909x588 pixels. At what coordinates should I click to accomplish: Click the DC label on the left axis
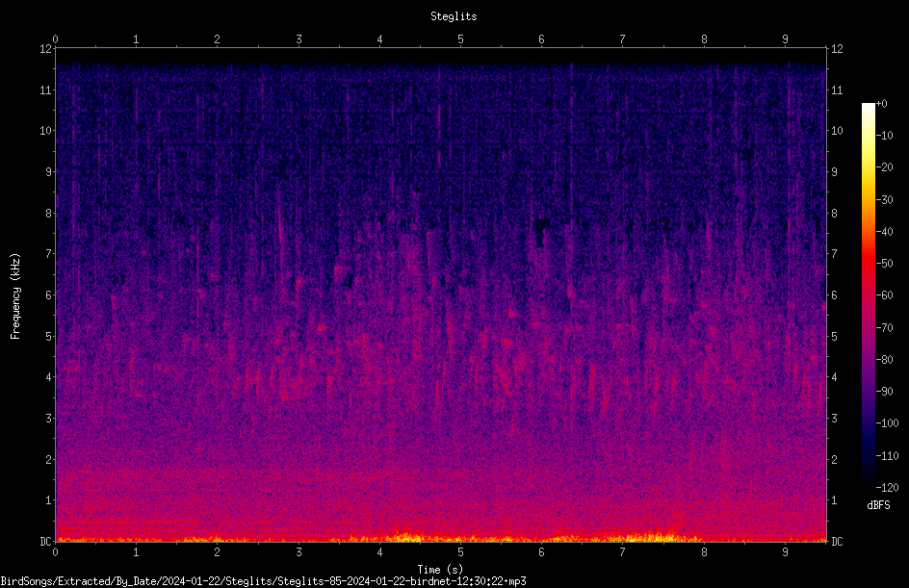tap(45, 541)
